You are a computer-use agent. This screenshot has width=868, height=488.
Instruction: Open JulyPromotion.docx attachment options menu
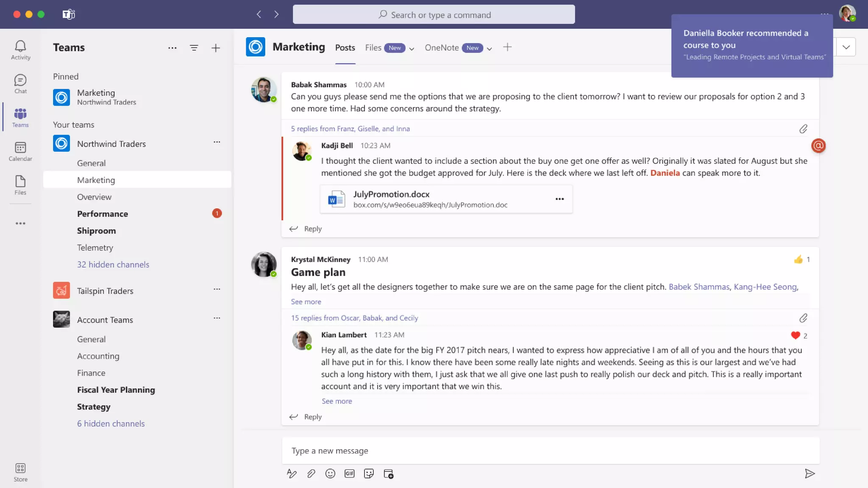tap(559, 199)
